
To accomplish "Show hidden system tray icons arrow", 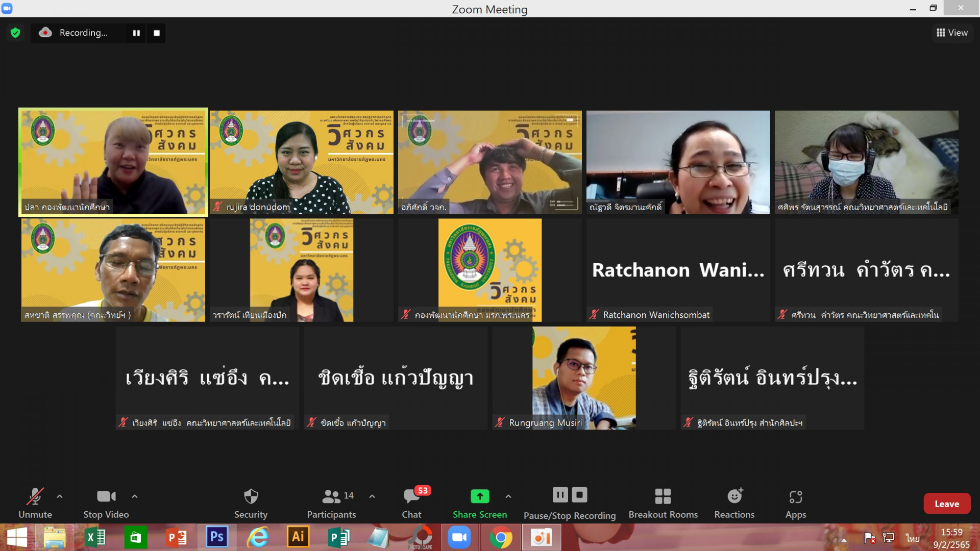I will click(844, 539).
